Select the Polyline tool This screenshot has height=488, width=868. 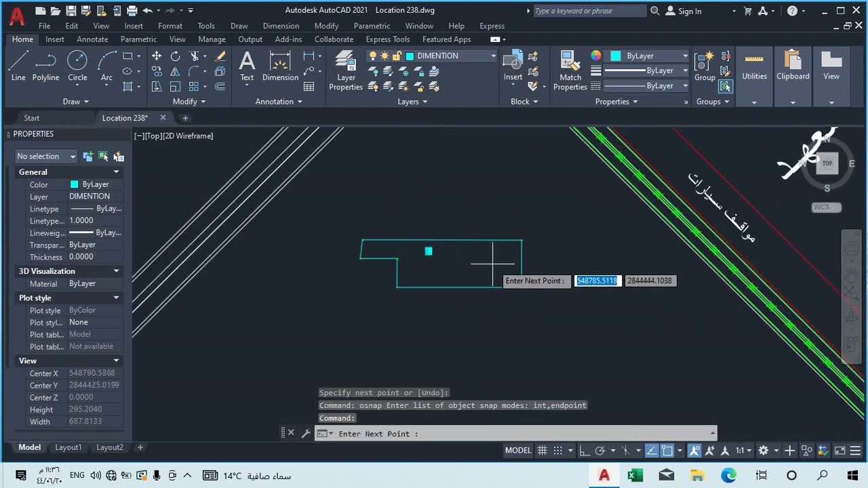(x=45, y=66)
